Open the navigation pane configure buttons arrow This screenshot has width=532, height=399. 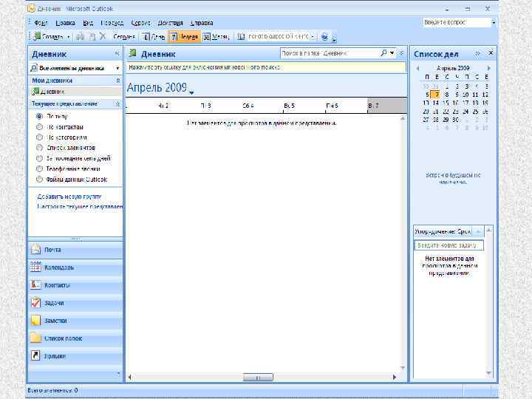click(118, 373)
